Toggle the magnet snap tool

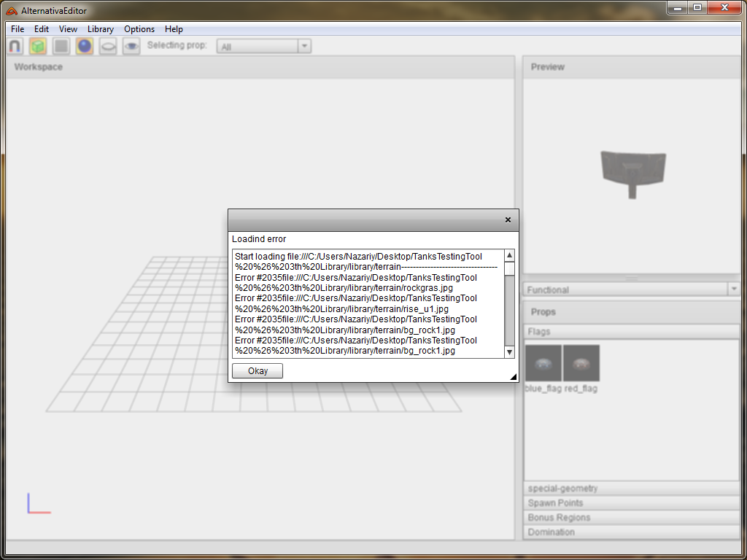pyautogui.click(x=15, y=46)
